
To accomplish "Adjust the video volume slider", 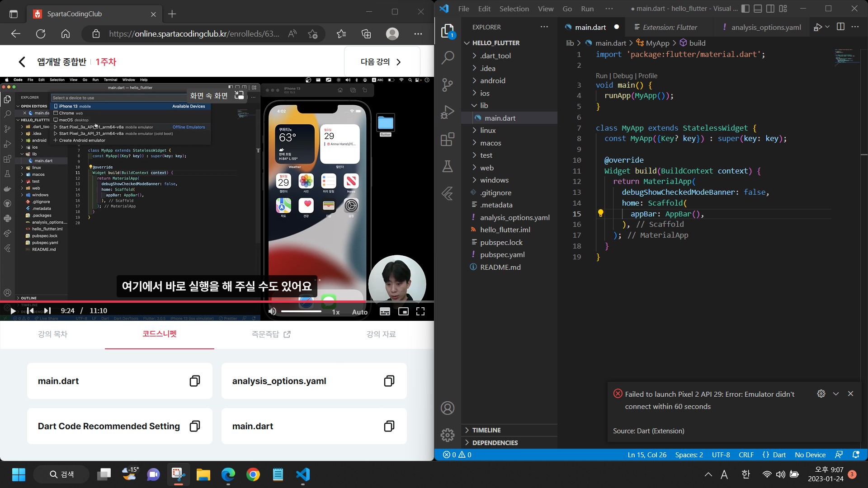I will (301, 311).
